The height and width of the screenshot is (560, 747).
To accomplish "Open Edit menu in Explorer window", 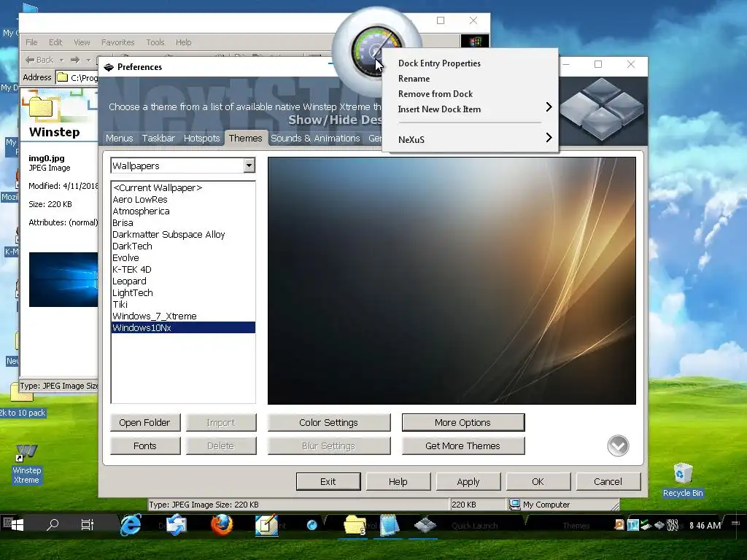I will pyautogui.click(x=55, y=42).
